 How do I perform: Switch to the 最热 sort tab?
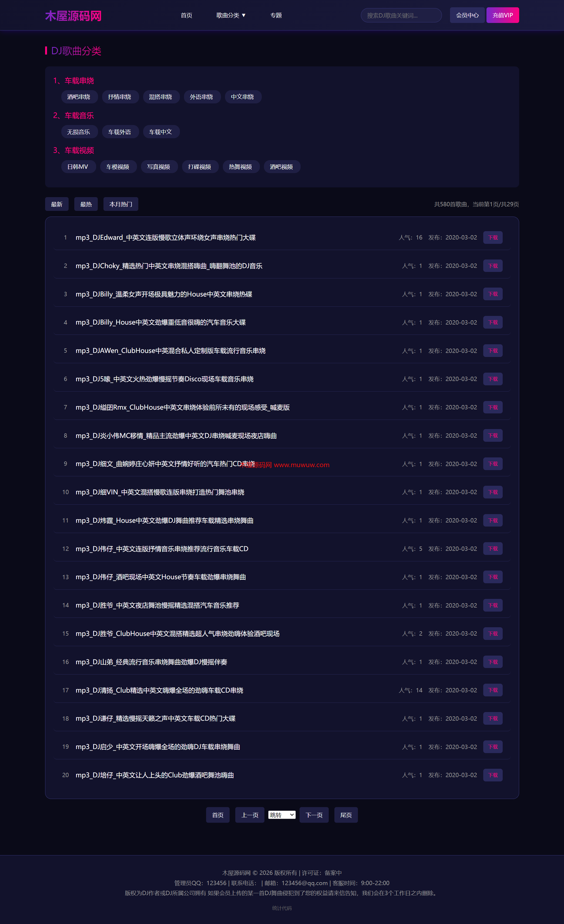[86, 204]
